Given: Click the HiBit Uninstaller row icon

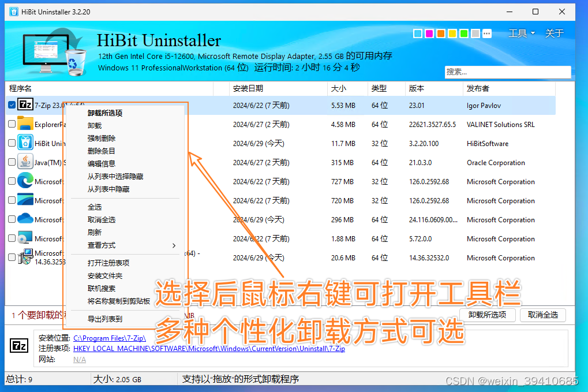Looking at the screenshot, I should pyautogui.click(x=25, y=143).
